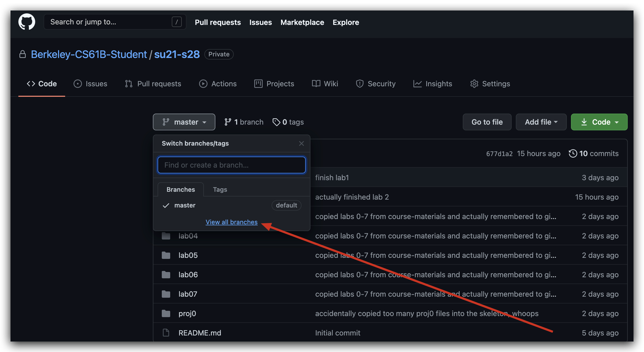Viewport: 644px width, 352px height.
Task: Open the lab07 folder
Action: (188, 294)
